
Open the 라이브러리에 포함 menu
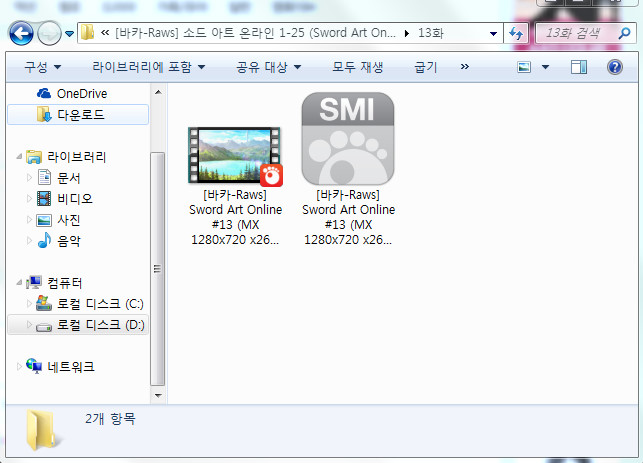coord(148,67)
